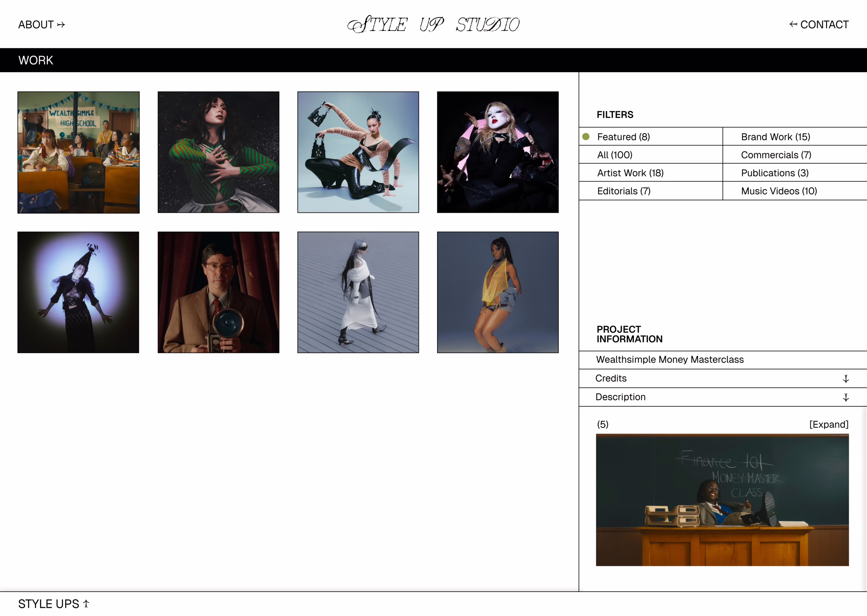Click the up arrow next to STYLE UPS
867x616 pixels.
point(86,603)
